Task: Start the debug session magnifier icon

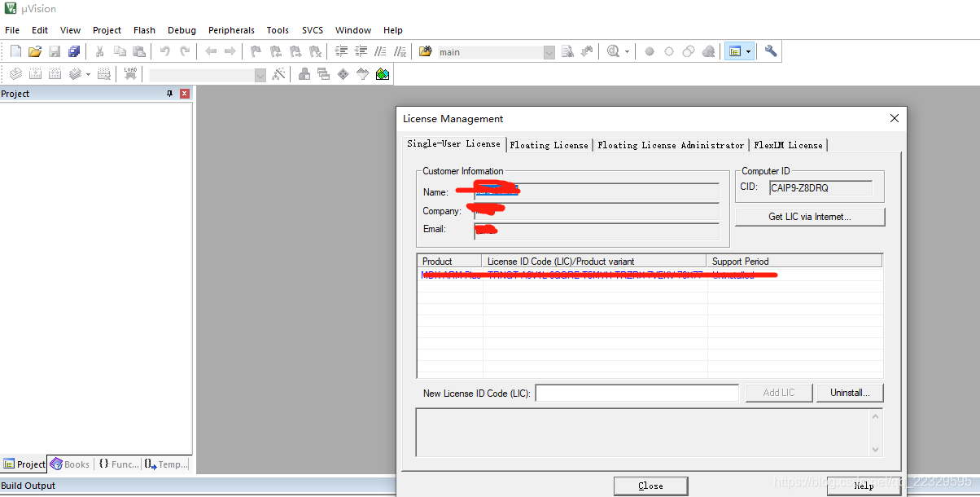Action: pyautogui.click(x=614, y=51)
